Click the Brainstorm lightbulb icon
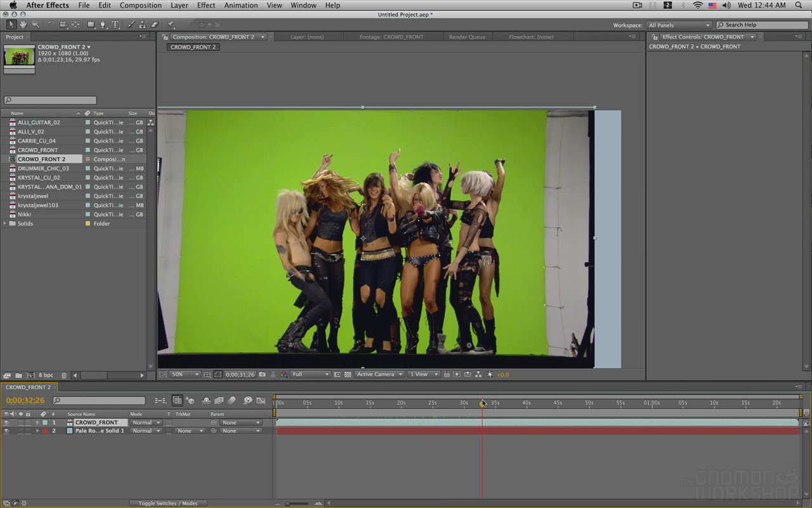The image size is (812, 508). (247, 401)
